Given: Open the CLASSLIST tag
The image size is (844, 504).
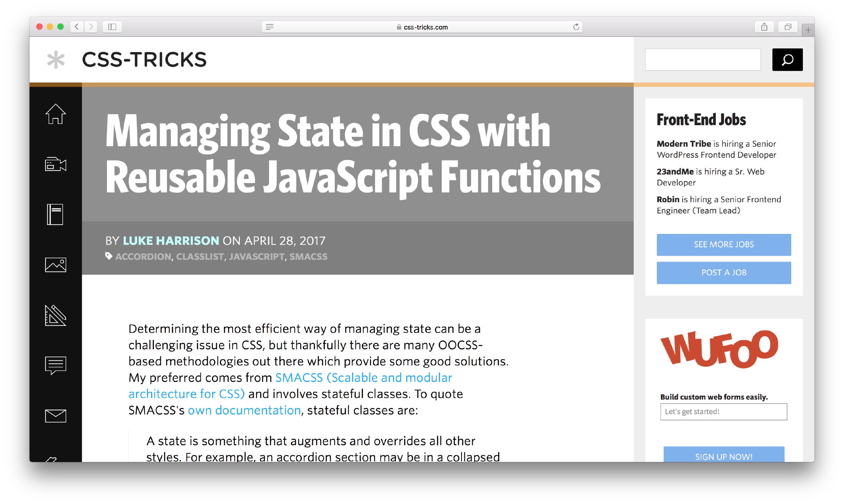Looking at the screenshot, I should pos(200,257).
